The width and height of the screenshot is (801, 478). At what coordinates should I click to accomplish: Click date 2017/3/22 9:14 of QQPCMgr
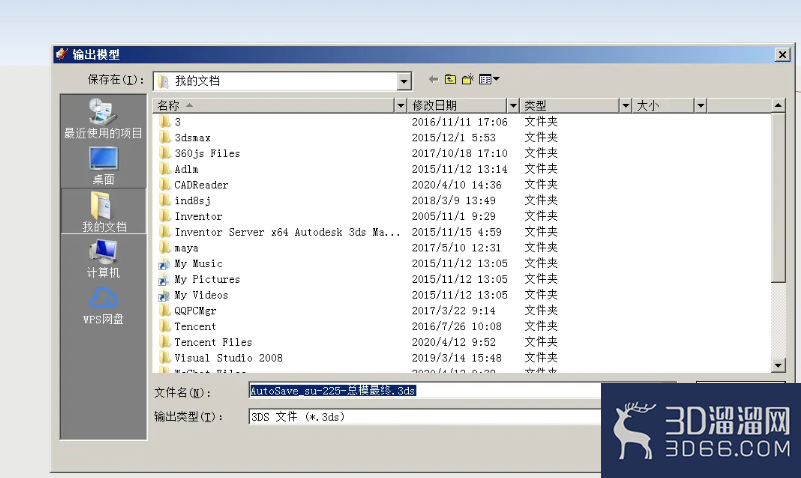pos(454,311)
